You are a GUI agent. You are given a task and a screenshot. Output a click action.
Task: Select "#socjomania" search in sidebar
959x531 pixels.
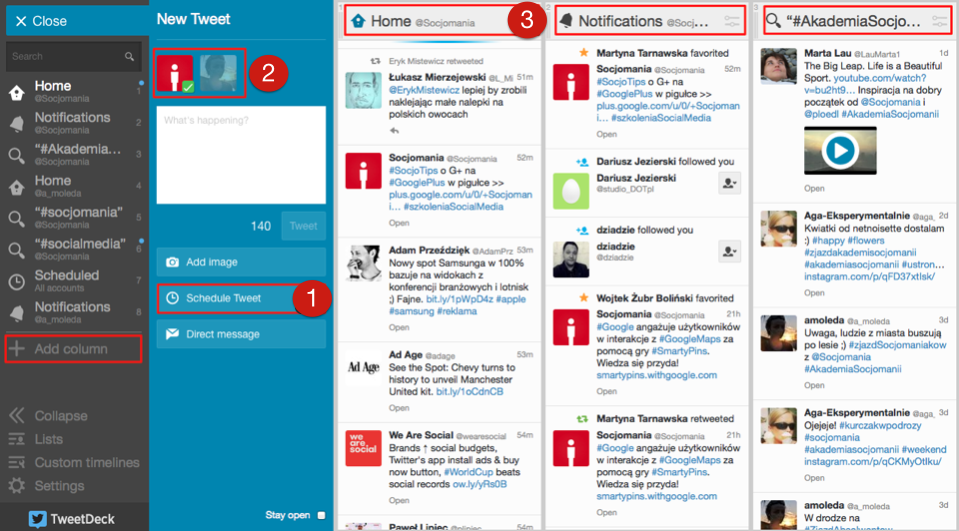coord(73,218)
